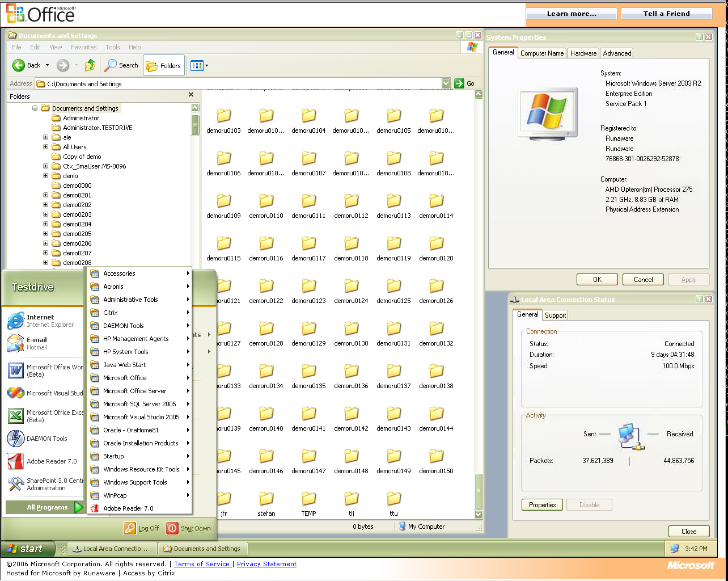The image size is (728, 581).
Task: Click the Tell a Friend button
Action: [667, 14]
